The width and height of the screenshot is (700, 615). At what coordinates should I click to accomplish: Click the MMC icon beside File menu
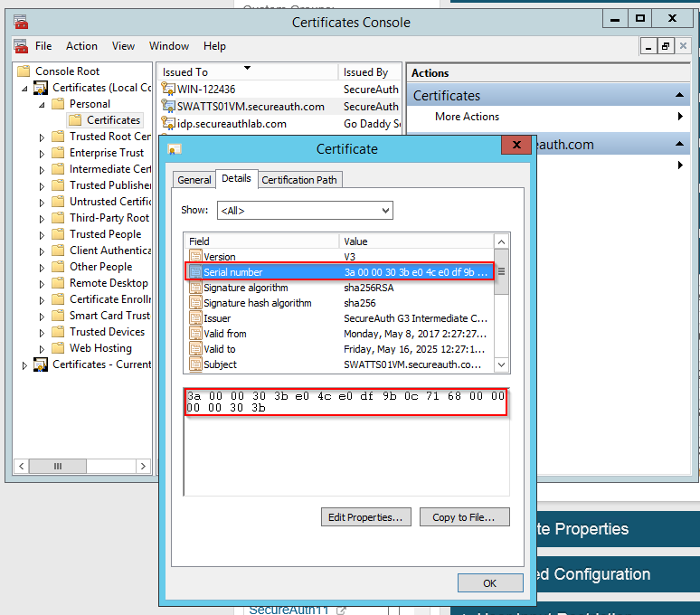[x=21, y=46]
